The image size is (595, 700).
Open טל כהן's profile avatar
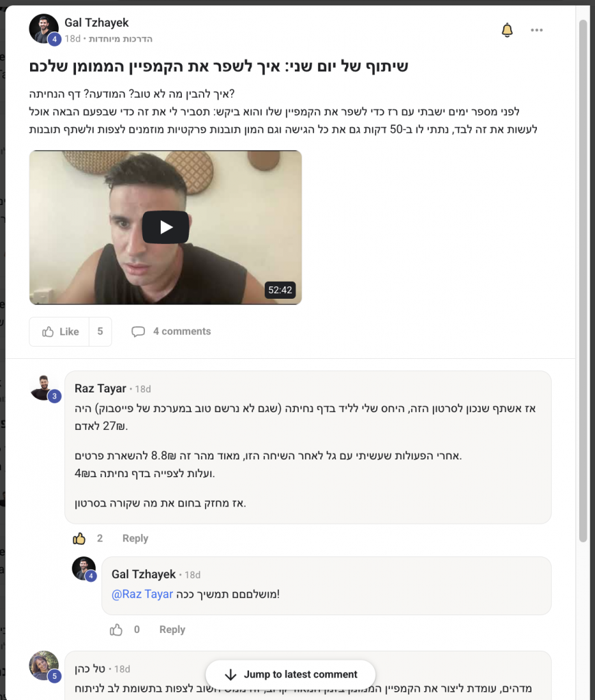44,665
